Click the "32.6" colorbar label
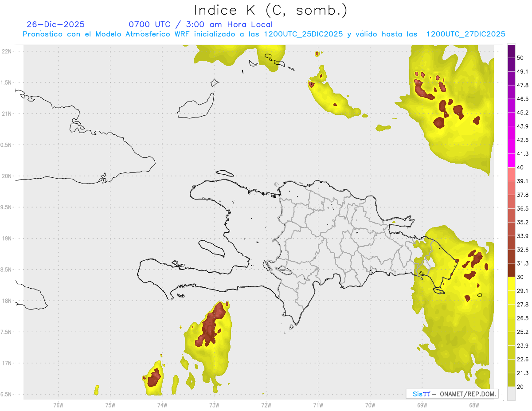Image resolution: width=532 pixels, height=411 pixels. pos(523,250)
